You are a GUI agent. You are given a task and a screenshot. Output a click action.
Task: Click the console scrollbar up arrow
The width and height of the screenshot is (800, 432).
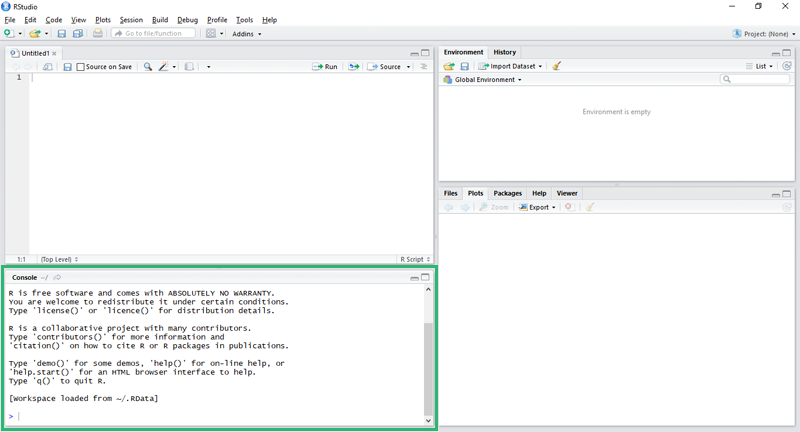pyautogui.click(x=428, y=289)
